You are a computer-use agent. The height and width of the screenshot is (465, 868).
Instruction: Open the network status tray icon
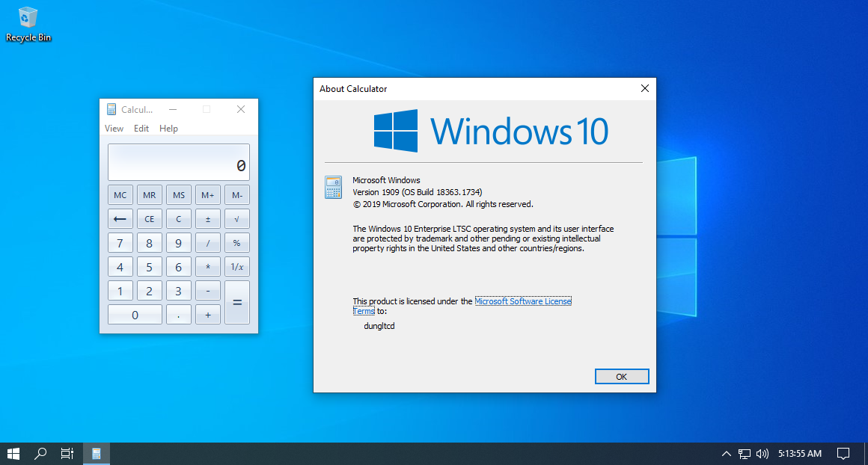745,454
